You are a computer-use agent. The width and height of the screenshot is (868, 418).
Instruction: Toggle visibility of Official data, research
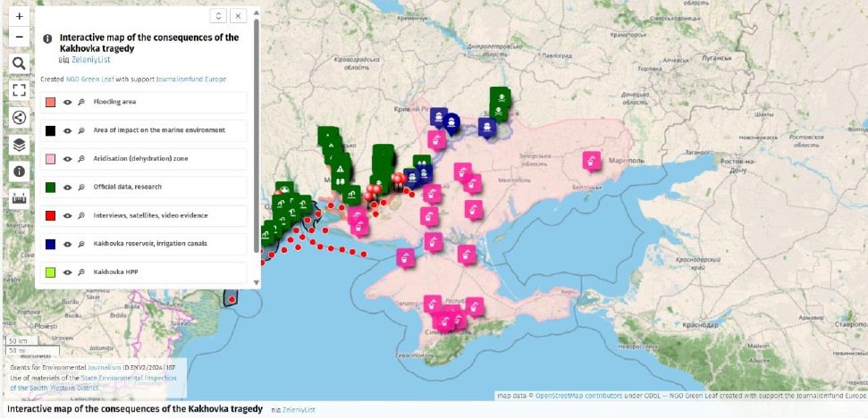coord(67,187)
